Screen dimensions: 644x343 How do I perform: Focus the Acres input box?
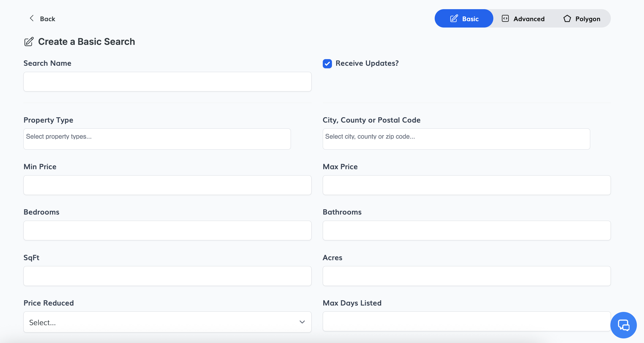467,276
